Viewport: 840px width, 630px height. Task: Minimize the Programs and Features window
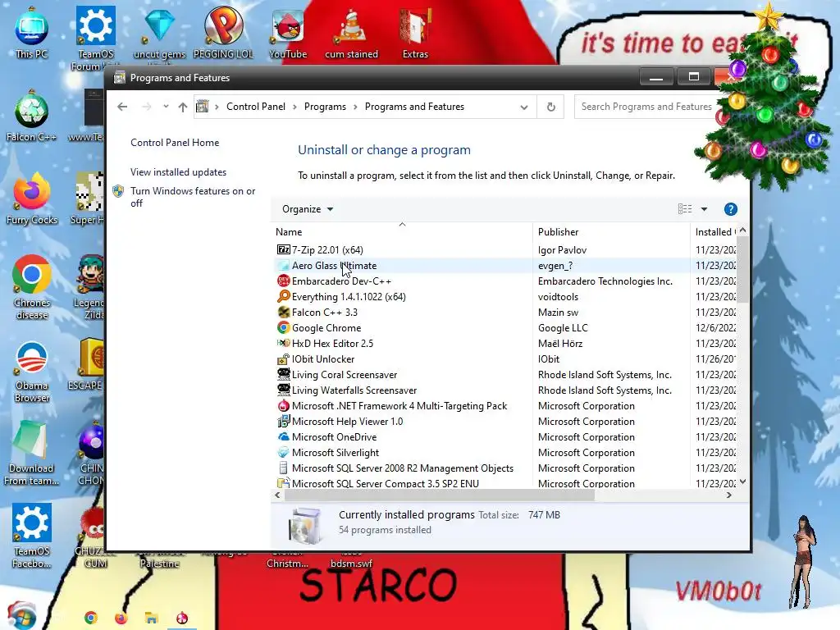tap(656, 77)
